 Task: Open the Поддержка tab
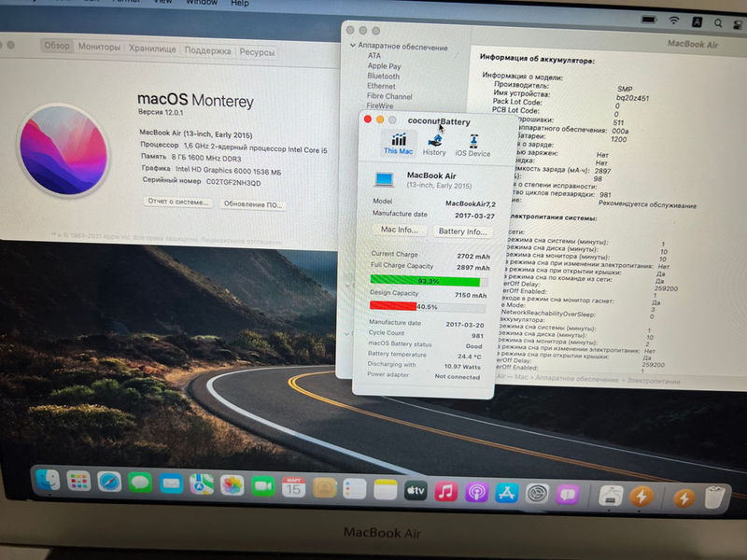tap(207, 50)
